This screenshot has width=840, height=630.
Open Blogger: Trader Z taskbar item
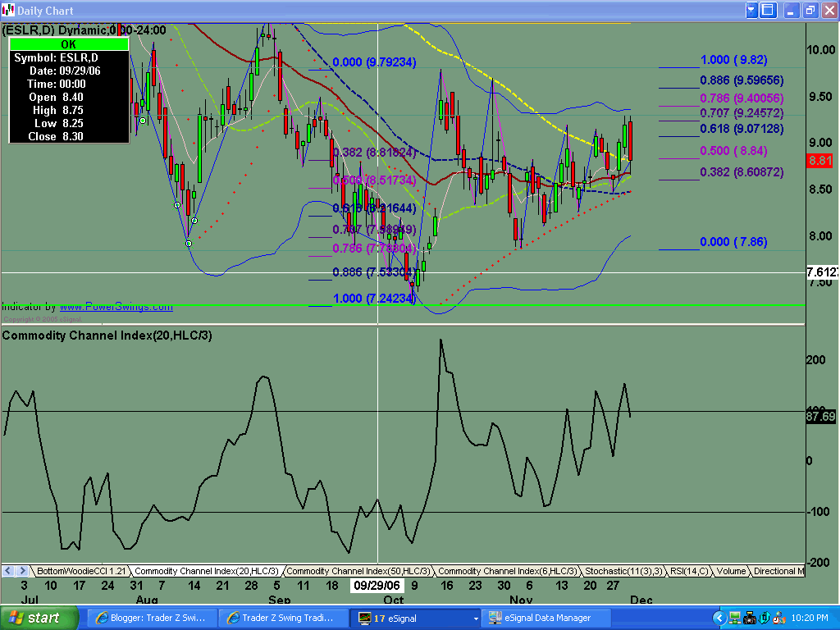pyautogui.click(x=152, y=619)
